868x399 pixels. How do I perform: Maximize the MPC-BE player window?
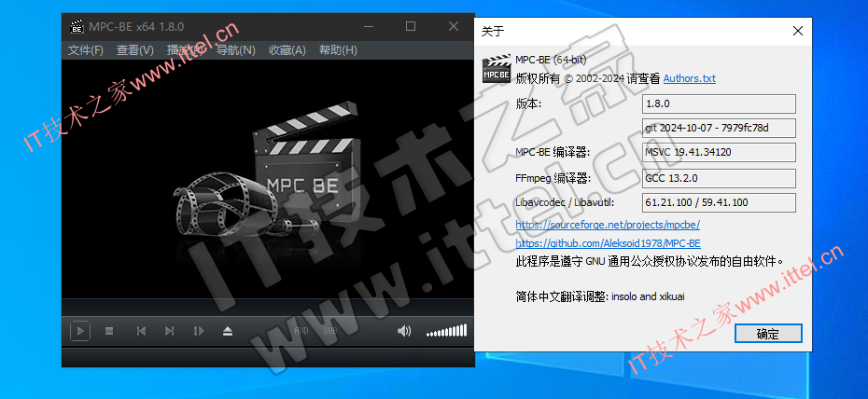[410, 26]
